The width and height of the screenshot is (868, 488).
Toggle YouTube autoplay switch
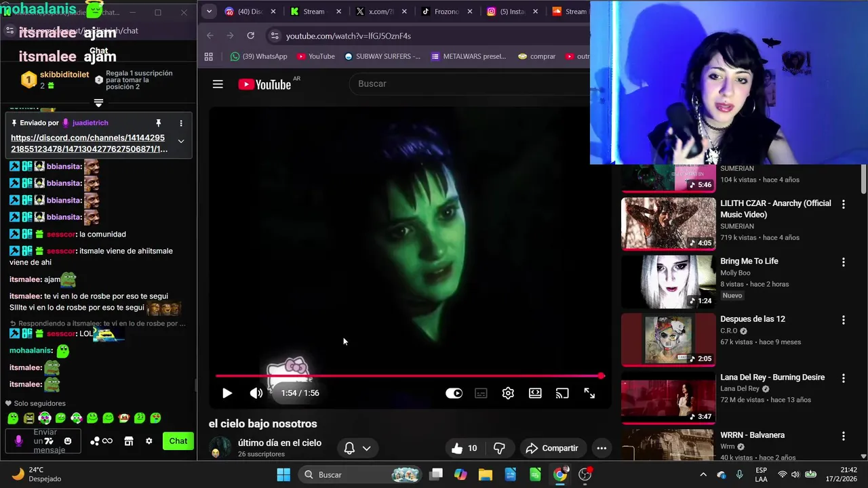(x=454, y=393)
